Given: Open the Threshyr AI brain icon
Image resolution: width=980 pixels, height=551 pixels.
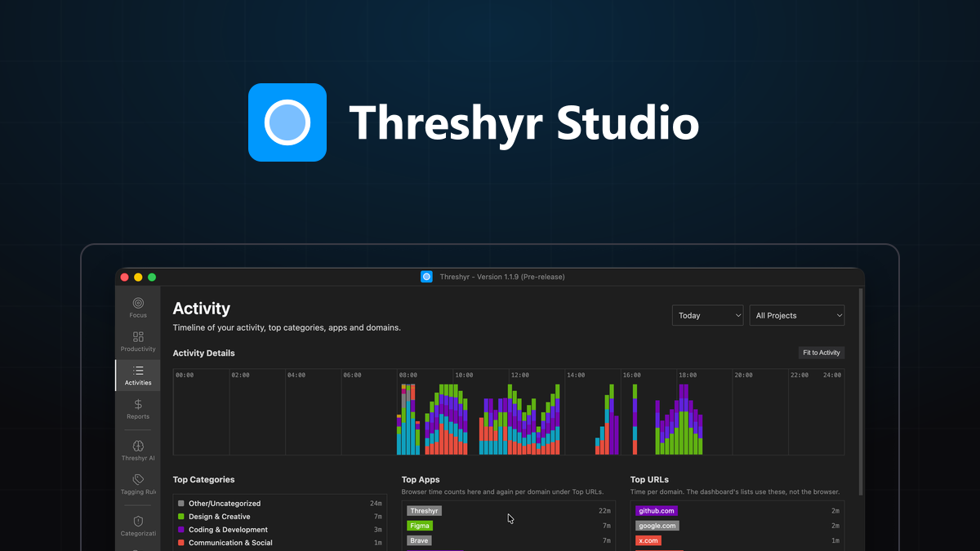Looking at the screenshot, I should tap(138, 446).
